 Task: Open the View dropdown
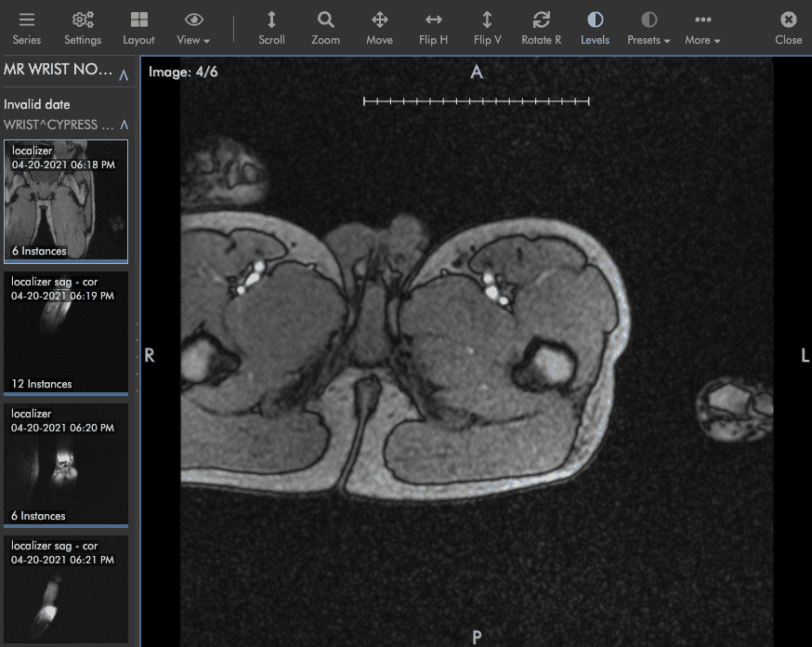coord(192,27)
